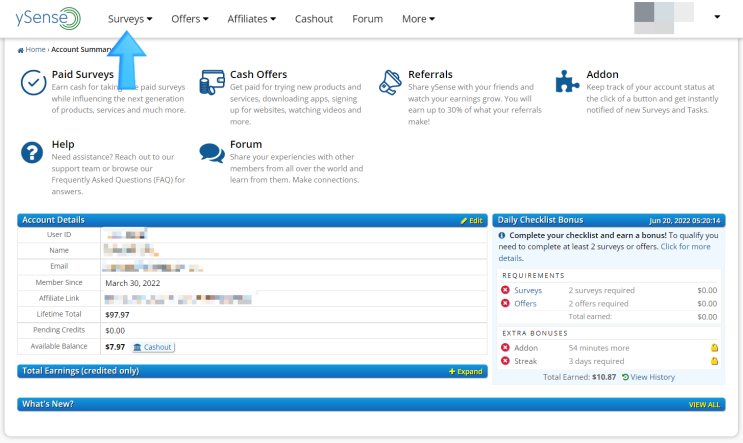743x443 pixels.
Task: Click View History link
Action: pyautogui.click(x=648, y=377)
